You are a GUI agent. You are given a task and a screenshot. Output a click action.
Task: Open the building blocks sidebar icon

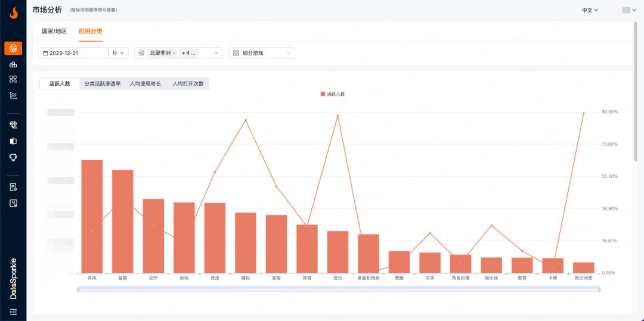tap(13, 64)
